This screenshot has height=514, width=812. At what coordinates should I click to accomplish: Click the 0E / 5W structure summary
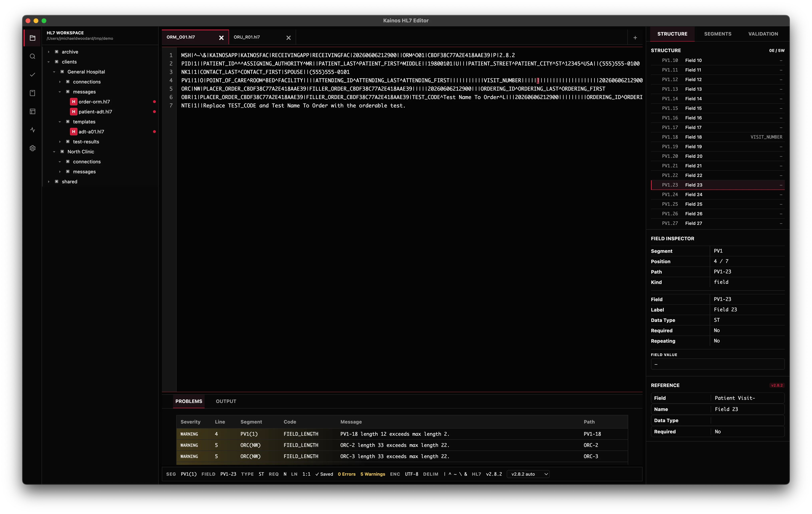point(777,50)
